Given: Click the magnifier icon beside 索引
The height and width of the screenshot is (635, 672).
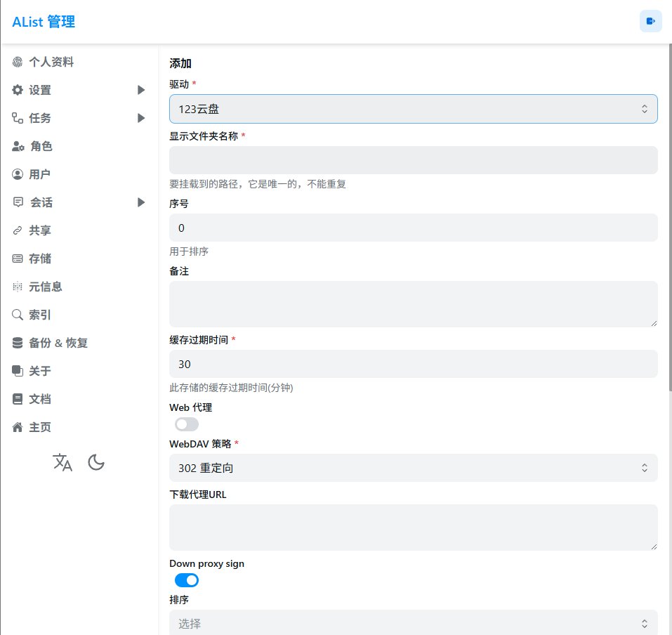Looking at the screenshot, I should (18, 315).
